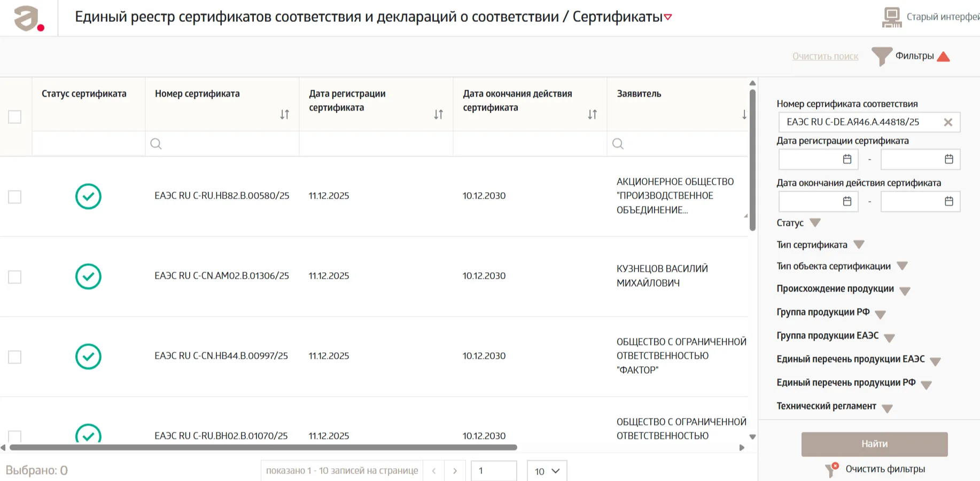Open the calendar picker for certificate registration start date
The height and width of the screenshot is (481, 980).
(847, 159)
